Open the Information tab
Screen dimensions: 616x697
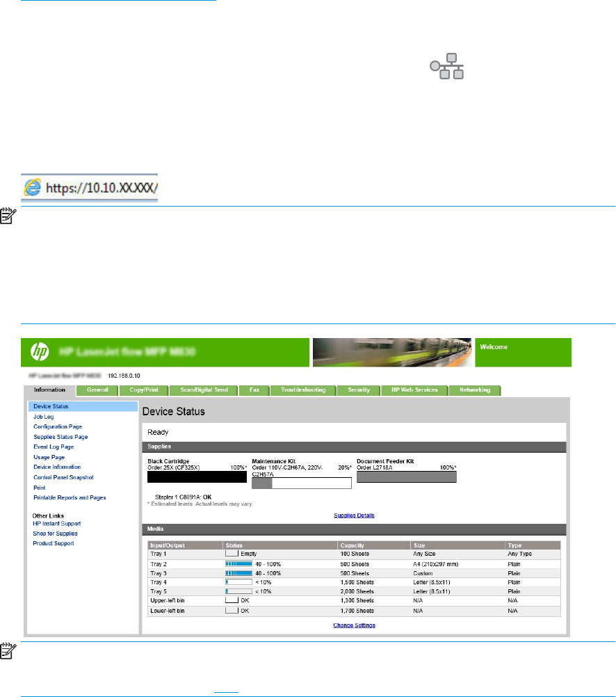50,390
